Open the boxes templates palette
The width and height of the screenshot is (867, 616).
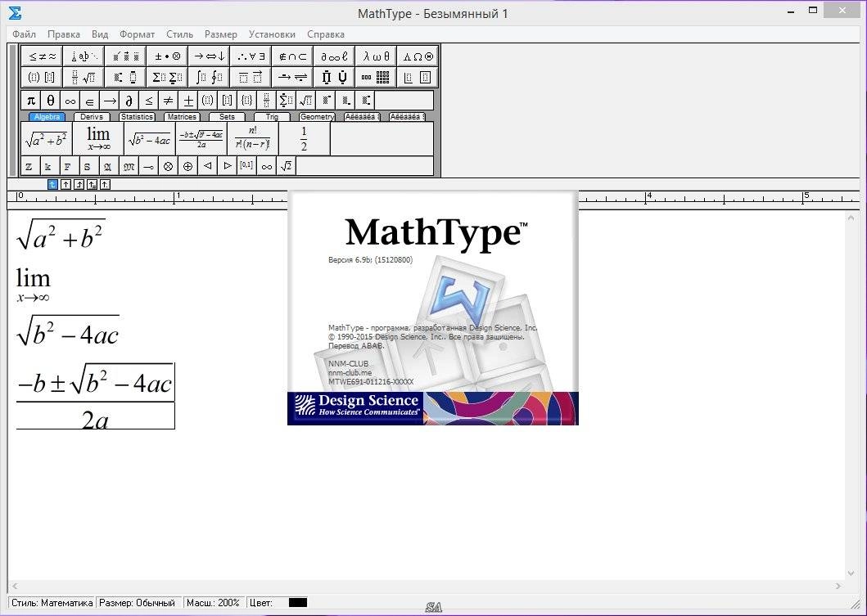click(x=418, y=77)
